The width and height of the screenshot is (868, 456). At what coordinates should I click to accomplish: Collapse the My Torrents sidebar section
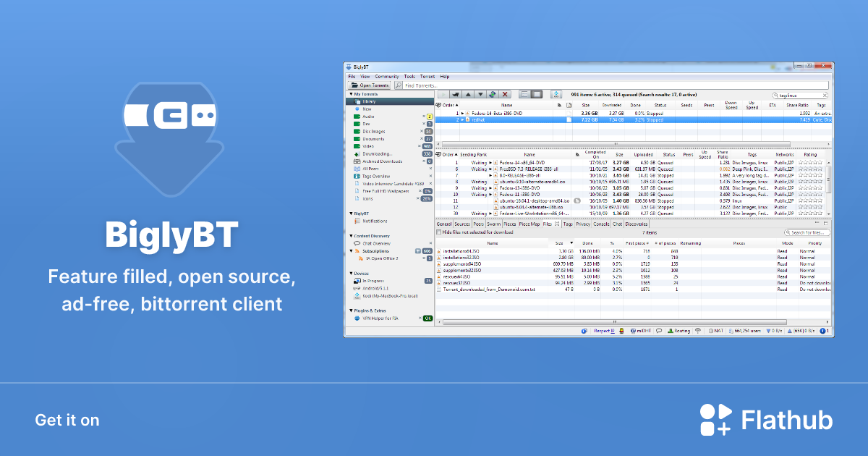coord(350,94)
